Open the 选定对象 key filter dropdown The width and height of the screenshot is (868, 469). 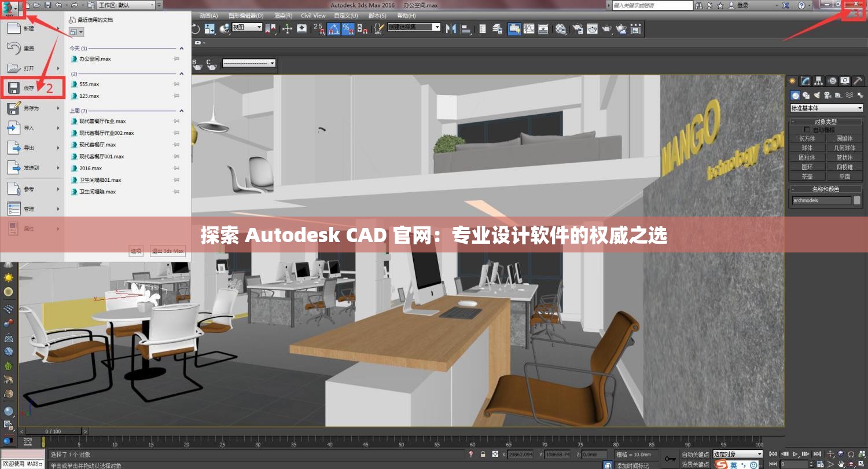click(x=738, y=454)
